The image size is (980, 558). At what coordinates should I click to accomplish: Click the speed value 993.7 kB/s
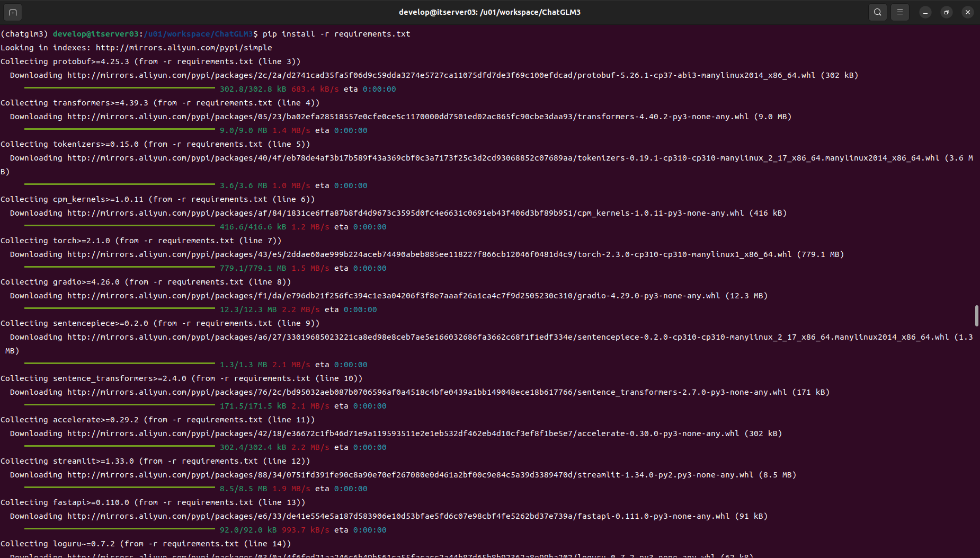[x=306, y=530]
